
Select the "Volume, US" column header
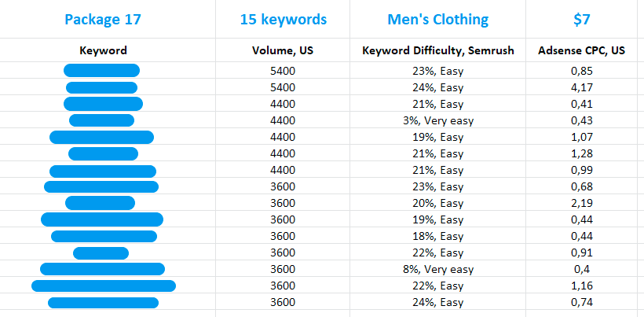coord(283,51)
